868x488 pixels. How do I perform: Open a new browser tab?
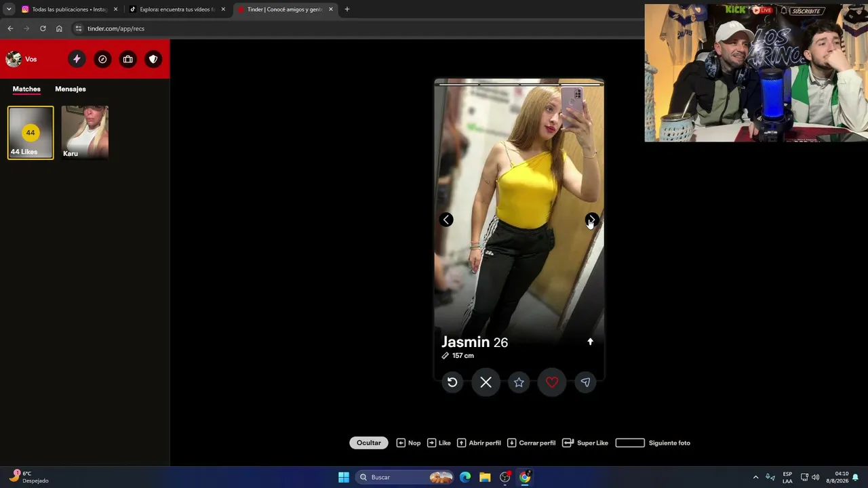(347, 9)
